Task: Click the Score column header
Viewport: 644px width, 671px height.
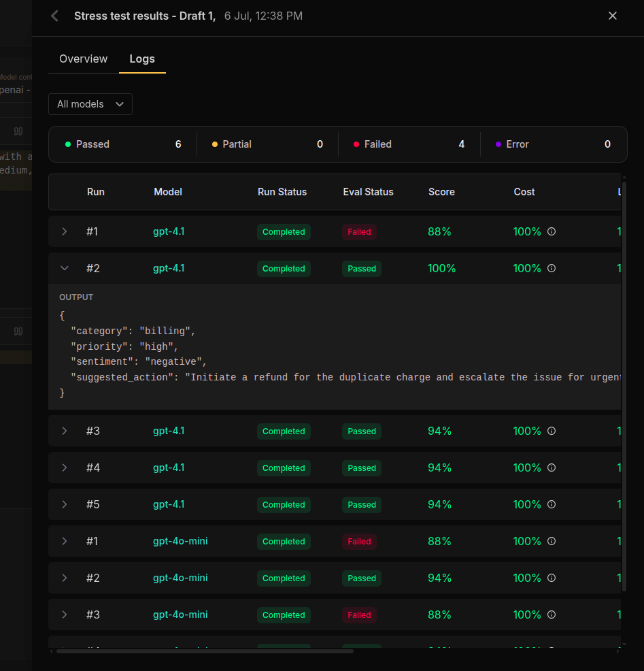Action: point(441,192)
